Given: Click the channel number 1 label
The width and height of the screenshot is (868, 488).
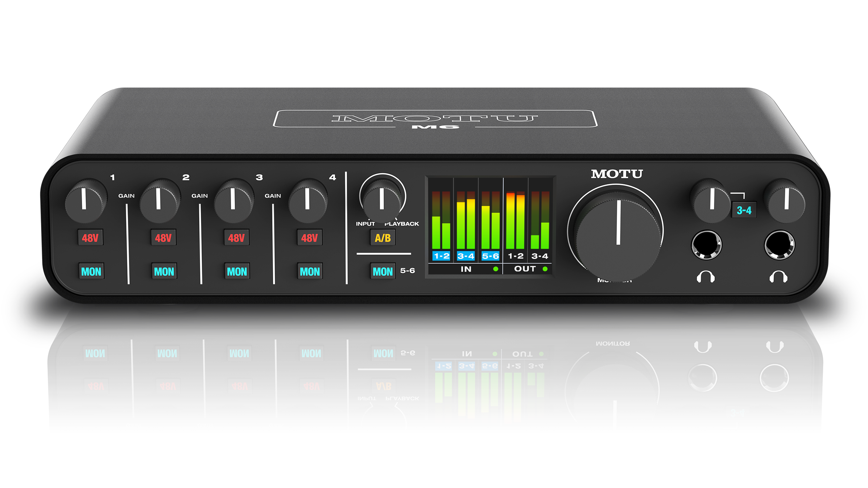Looking at the screenshot, I should pos(112,177).
